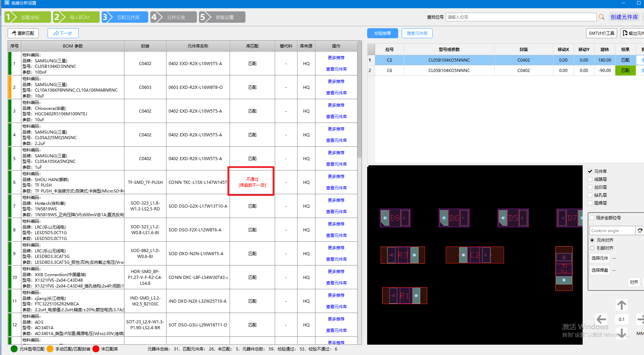Image resolution: width=644 pixels, height=355 pixels.
Task: Click the orange search magnifier icon
Action: click(602, 17)
